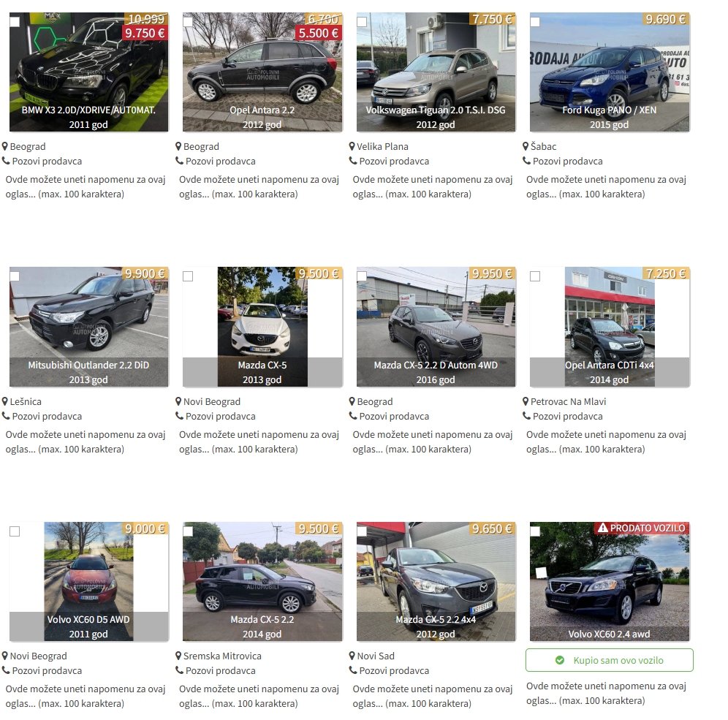Screen dimensions: 728x720
Task: Tick the checkbox on the Ford Kuga listing
Action: [x=535, y=22]
